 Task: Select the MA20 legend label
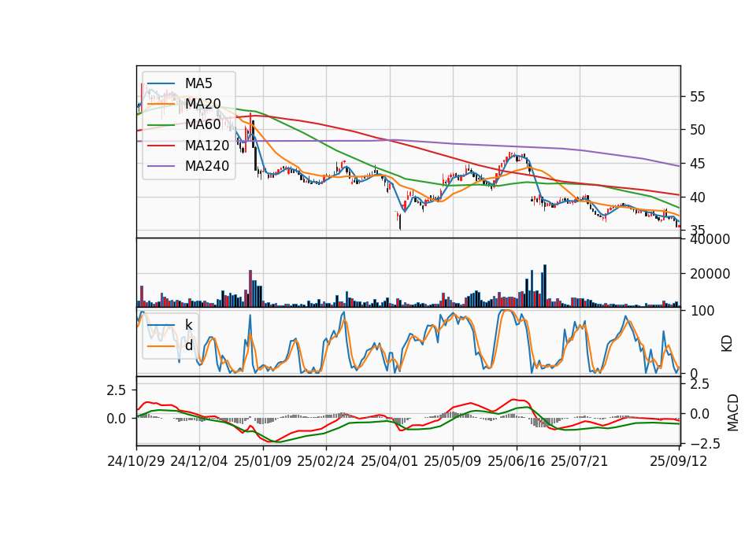point(203,104)
